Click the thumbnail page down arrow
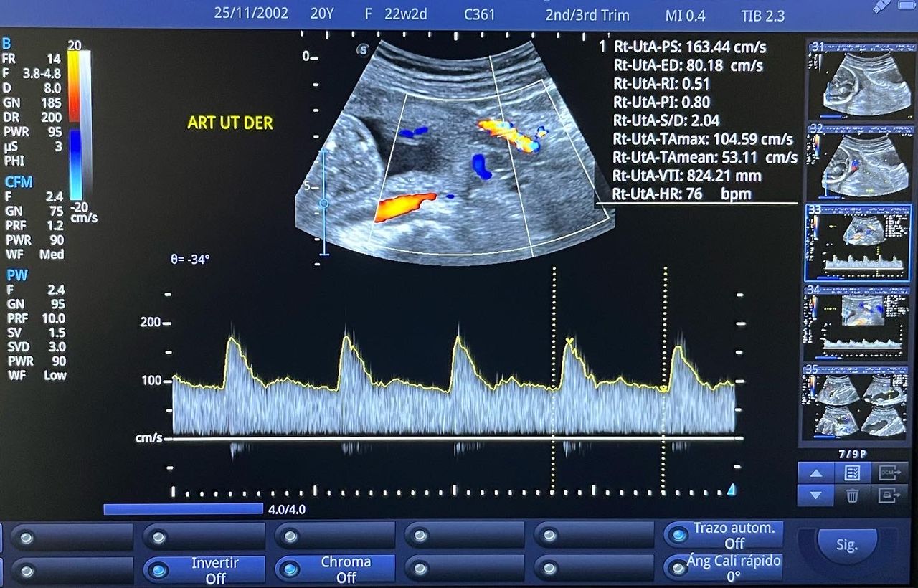Viewport: 918px width, 588px height. [x=815, y=495]
